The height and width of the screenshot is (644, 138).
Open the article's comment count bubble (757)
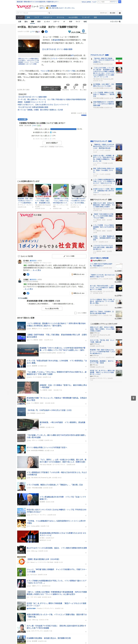click(x=33, y=32)
